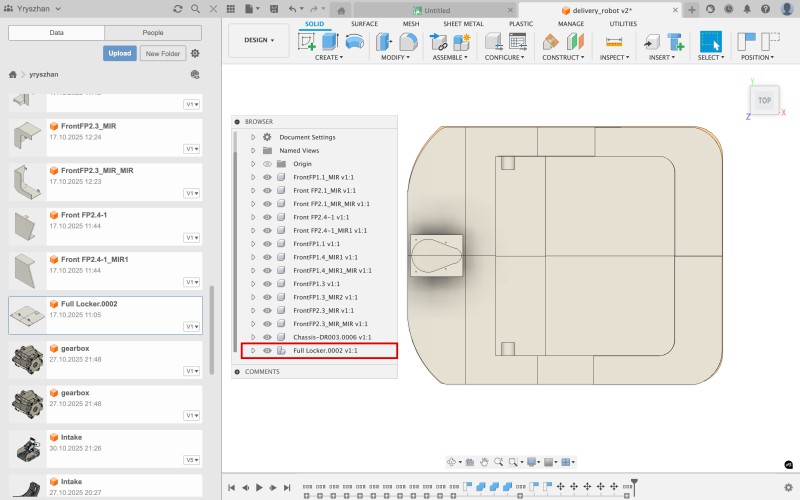
Task: Play the timeline
Action: tap(259, 487)
